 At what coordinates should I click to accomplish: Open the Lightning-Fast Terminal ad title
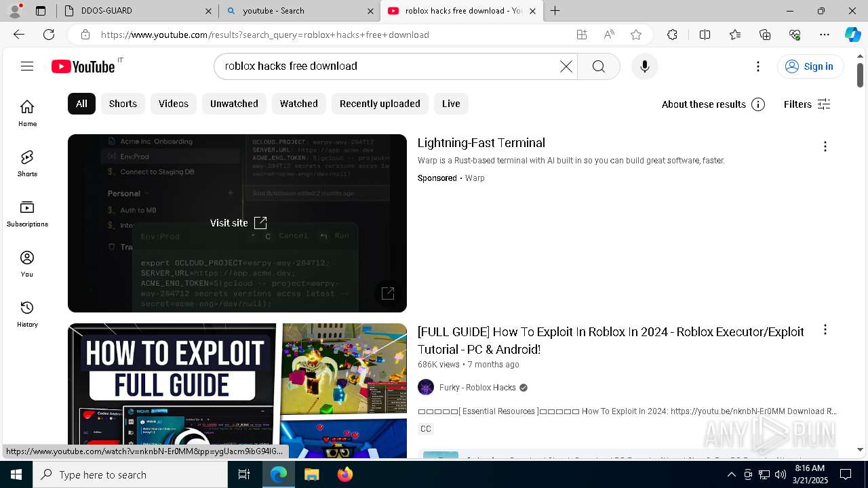point(481,143)
